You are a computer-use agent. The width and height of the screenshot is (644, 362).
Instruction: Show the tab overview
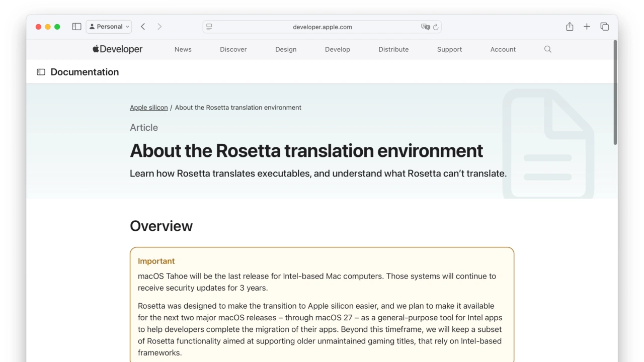pyautogui.click(x=604, y=27)
